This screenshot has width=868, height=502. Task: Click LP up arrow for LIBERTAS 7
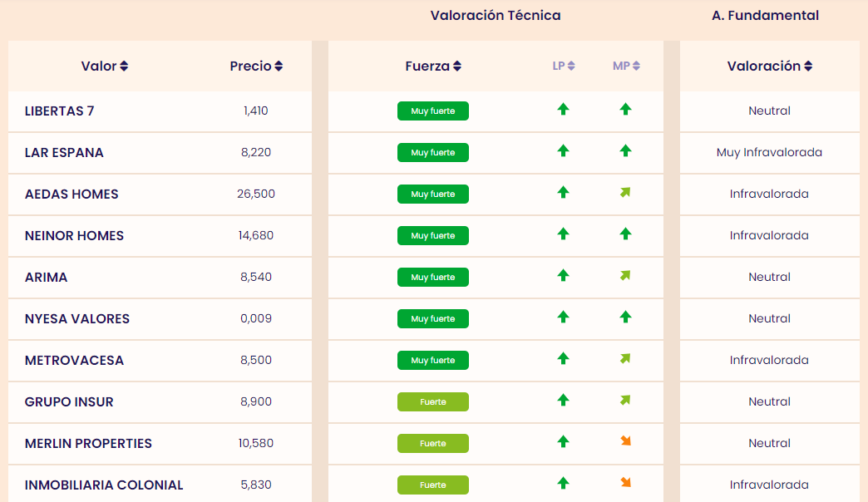(563, 109)
